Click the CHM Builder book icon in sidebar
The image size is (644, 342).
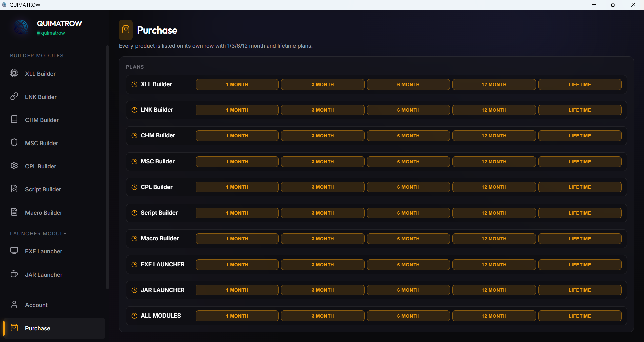pyautogui.click(x=14, y=119)
